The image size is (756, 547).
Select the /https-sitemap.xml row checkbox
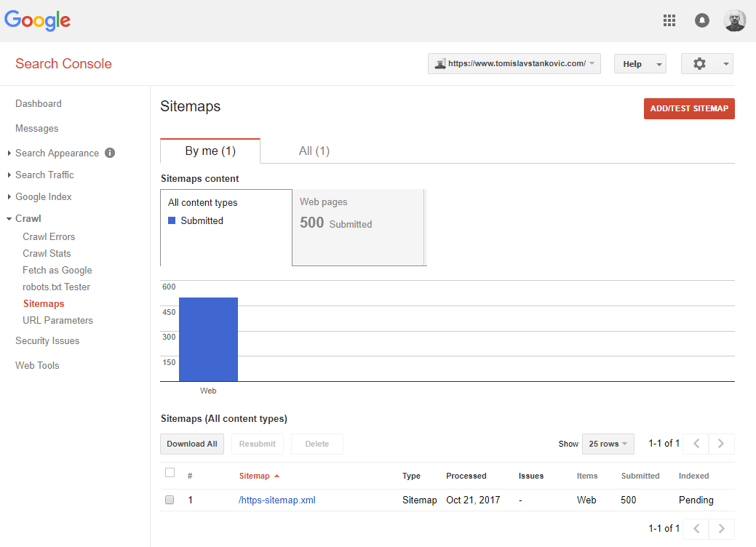point(170,500)
